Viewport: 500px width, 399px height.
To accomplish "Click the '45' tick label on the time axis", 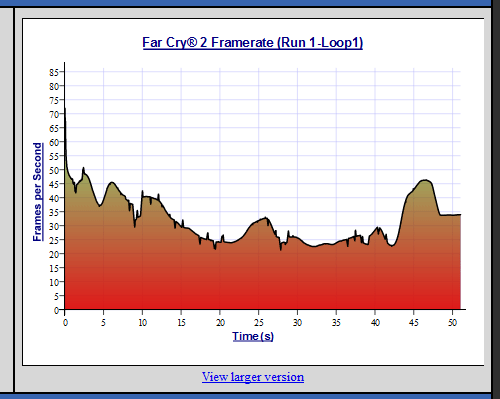I will pos(414,322).
